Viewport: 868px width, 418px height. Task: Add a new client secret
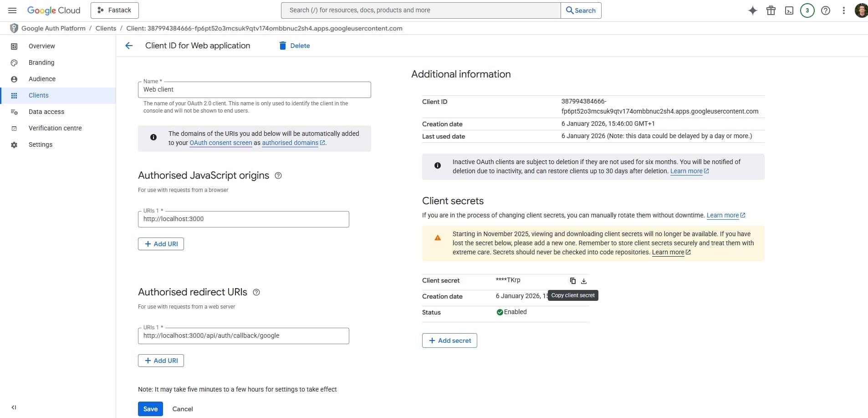coord(449,341)
